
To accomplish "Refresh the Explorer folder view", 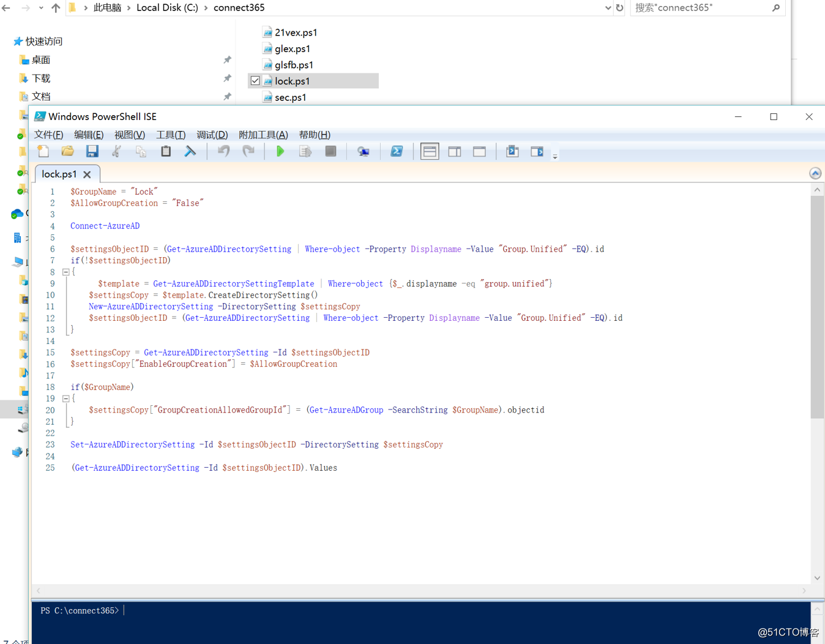I will [x=619, y=8].
